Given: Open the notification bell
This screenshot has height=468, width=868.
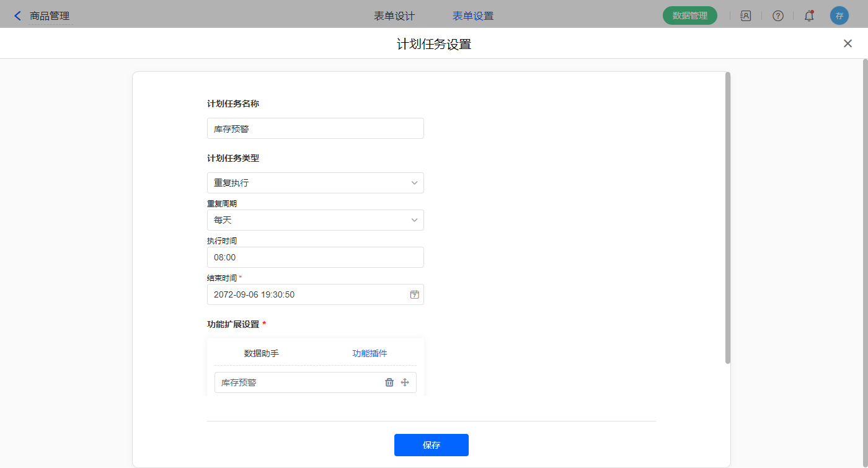Looking at the screenshot, I should click(x=809, y=16).
